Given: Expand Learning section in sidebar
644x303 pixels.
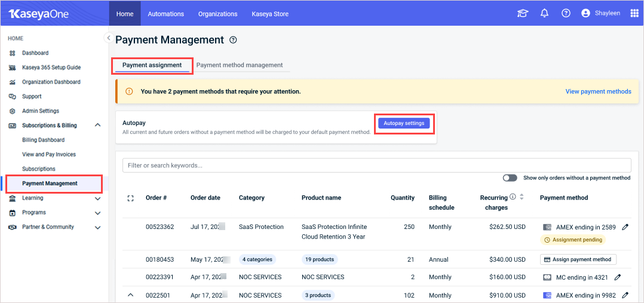Looking at the screenshot, I should click(x=97, y=198).
